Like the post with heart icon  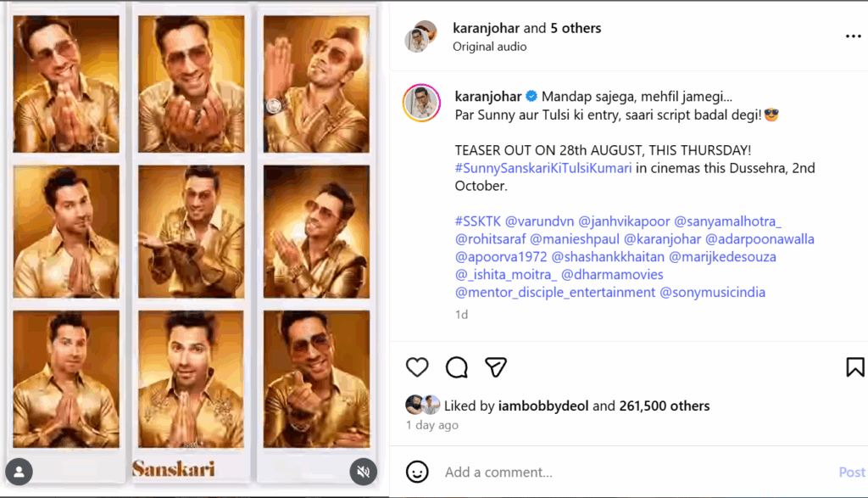417,367
